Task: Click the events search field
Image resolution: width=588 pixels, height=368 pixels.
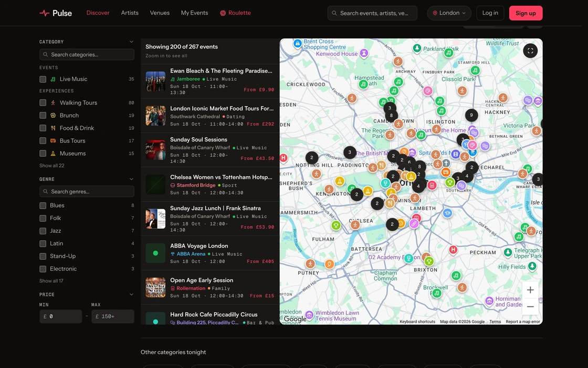Action: pos(372,13)
